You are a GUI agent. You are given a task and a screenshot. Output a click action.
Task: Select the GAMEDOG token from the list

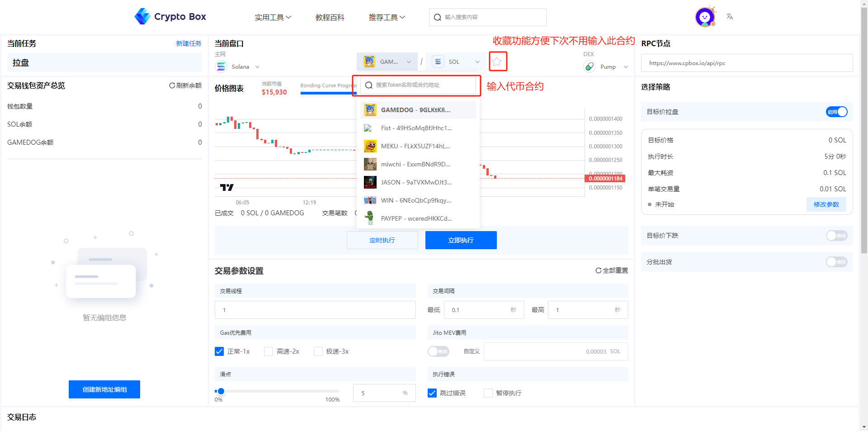(x=418, y=110)
